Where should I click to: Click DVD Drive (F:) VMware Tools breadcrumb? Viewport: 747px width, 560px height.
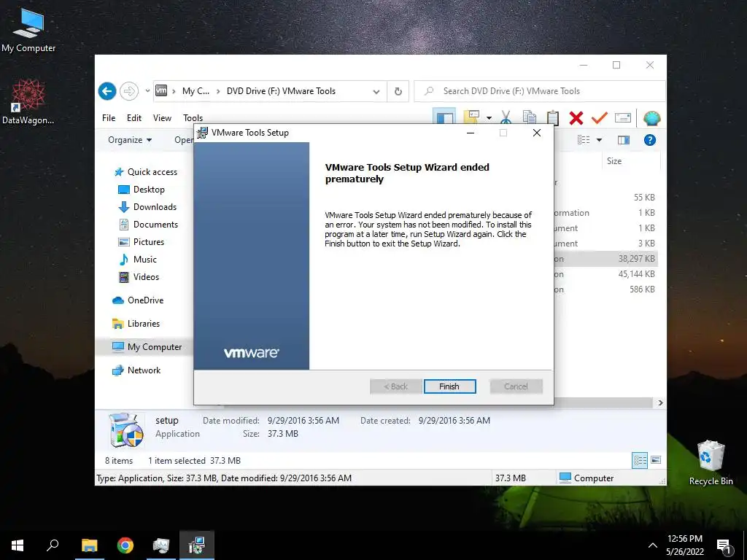coord(281,91)
